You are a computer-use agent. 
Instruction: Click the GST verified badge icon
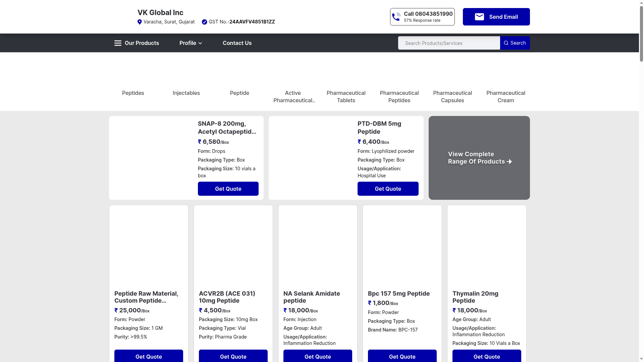click(x=204, y=22)
